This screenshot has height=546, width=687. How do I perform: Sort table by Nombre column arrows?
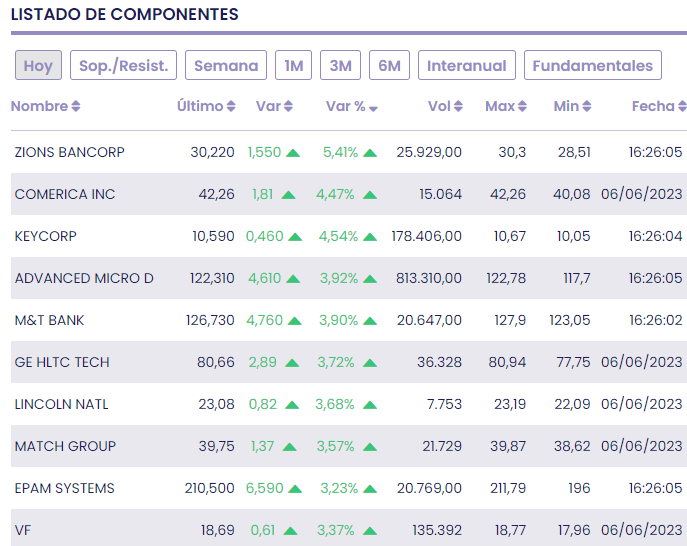[x=76, y=107]
